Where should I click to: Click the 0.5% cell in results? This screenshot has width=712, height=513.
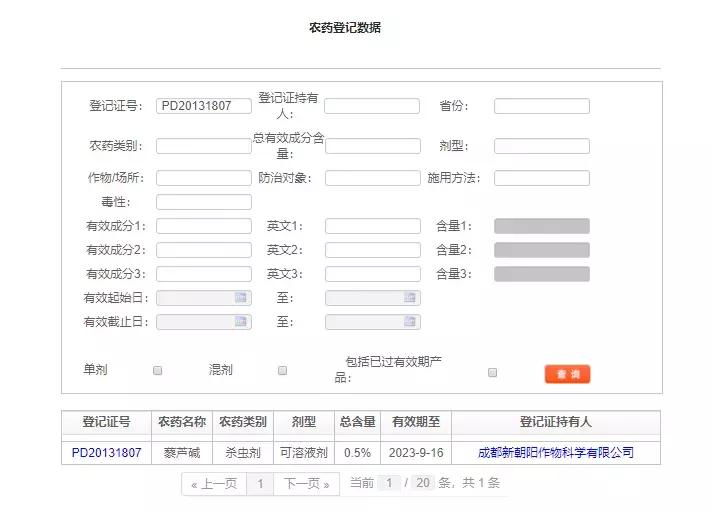click(x=357, y=453)
